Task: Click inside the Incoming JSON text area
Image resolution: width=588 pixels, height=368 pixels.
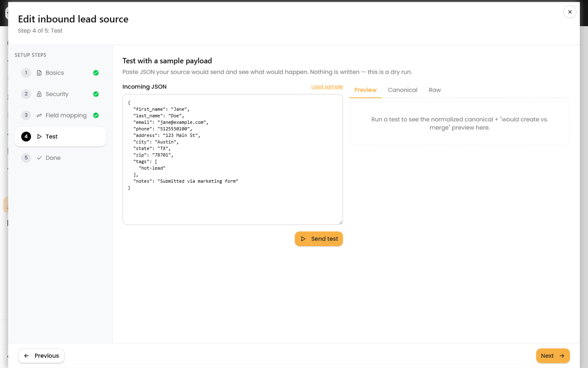Action: click(x=233, y=159)
